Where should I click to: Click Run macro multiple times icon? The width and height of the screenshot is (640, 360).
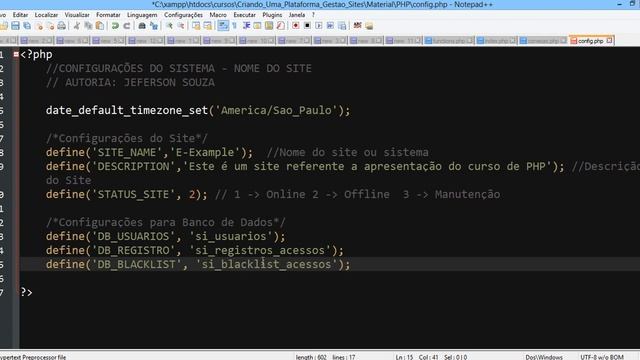(330, 26)
